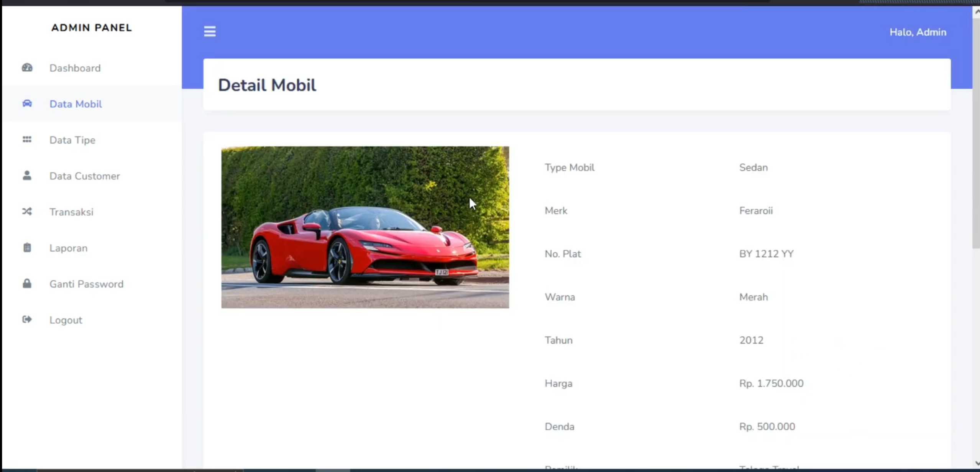This screenshot has width=980, height=472.
Task: Click the lock icon beside Ganti Password
Action: coord(27,284)
